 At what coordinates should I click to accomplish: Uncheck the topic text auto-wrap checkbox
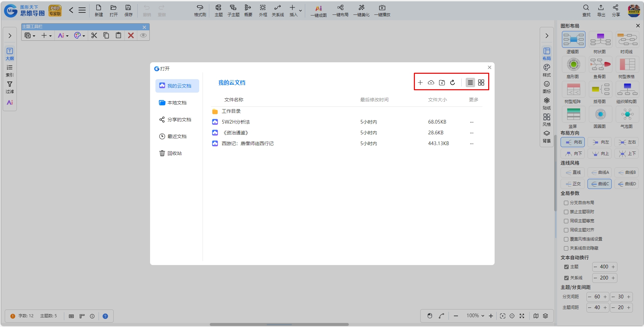click(566, 267)
